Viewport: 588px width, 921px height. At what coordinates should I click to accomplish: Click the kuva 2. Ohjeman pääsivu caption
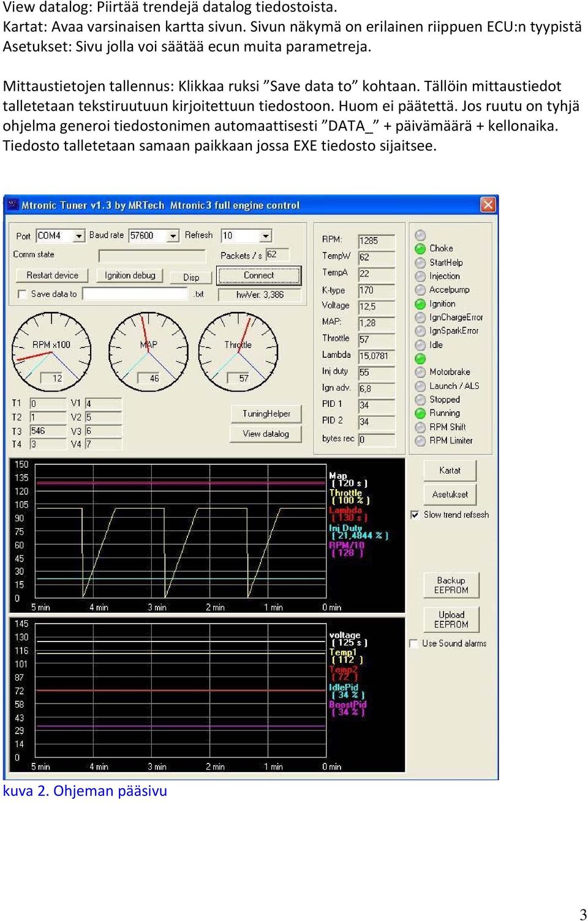click(85, 791)
